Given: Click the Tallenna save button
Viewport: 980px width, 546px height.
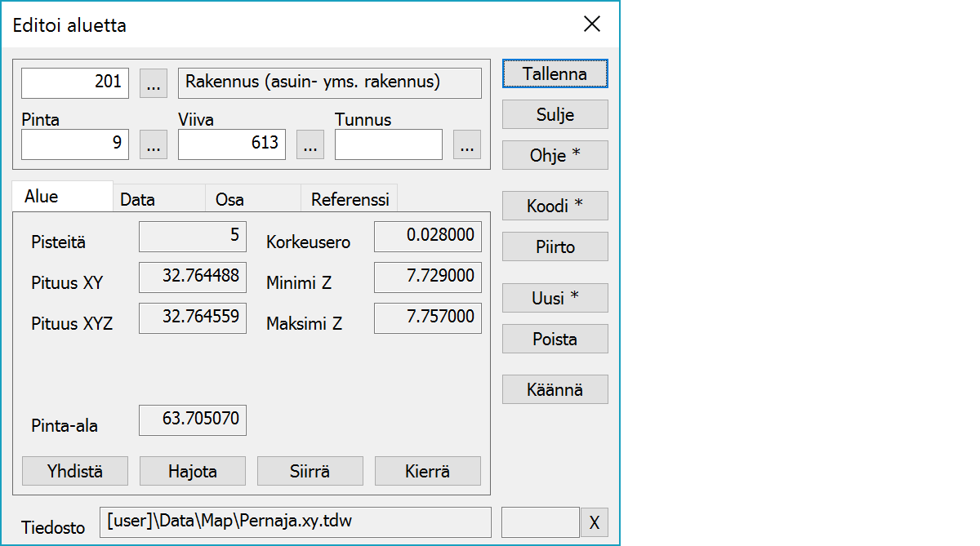Looking at the screenshot, I should [x=555, y=73].
